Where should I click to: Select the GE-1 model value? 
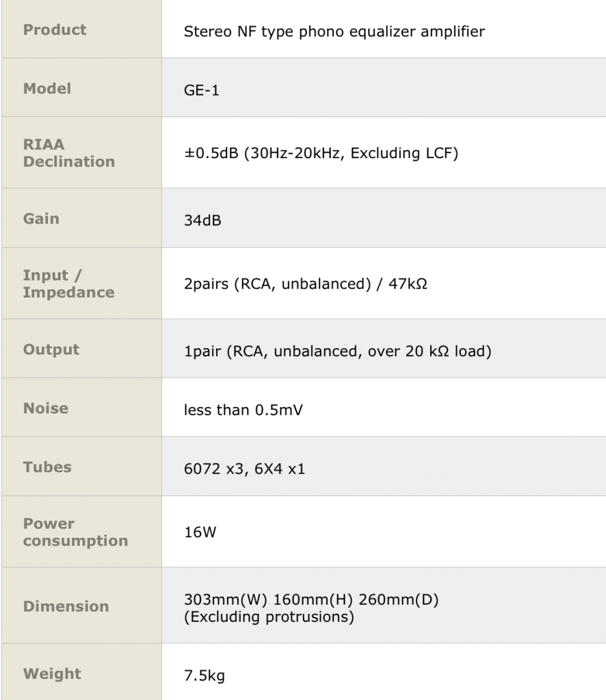point(202,90)
